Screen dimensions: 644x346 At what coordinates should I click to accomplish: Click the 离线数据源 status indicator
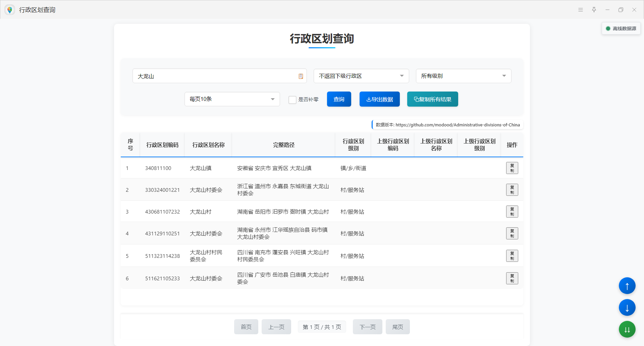[x=621, y=28]
